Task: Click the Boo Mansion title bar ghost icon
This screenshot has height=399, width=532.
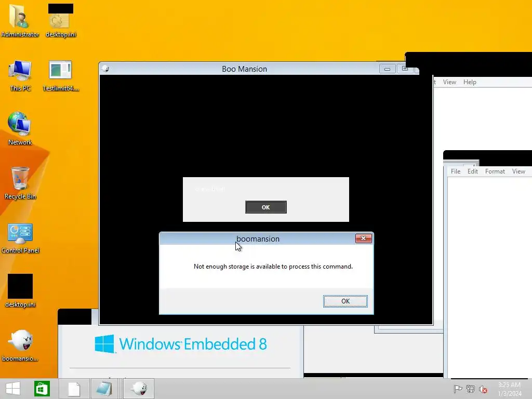Action: tap(105, 69)
